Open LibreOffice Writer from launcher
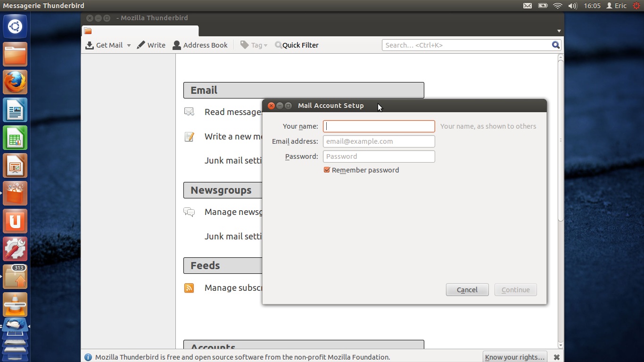 pos(15,110)
